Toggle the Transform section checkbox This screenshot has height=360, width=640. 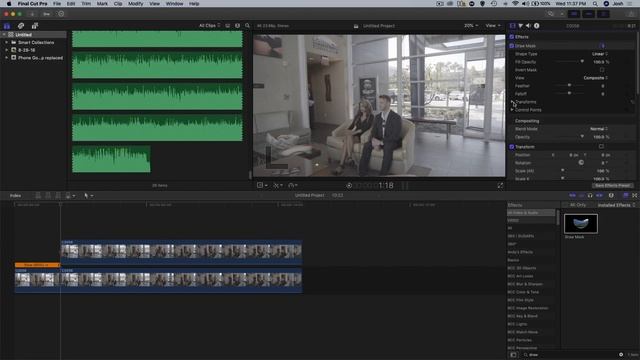[x=512, y=147]
